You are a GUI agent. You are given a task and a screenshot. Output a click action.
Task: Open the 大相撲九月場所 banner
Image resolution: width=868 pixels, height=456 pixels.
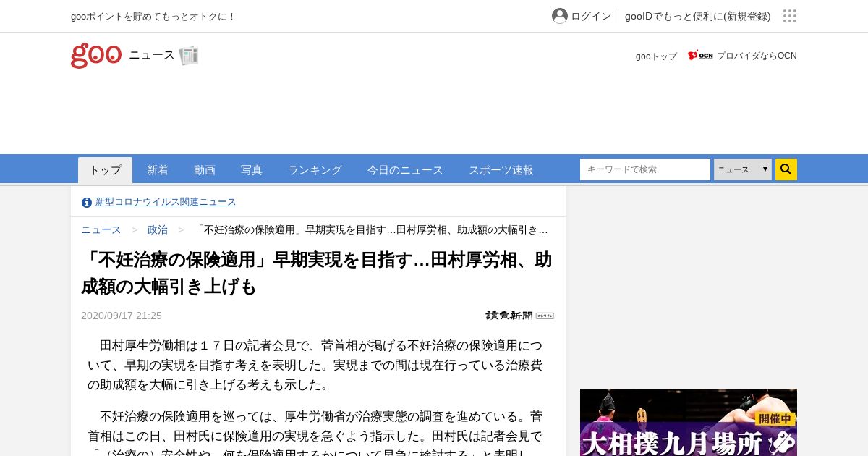tap(689, 423)
